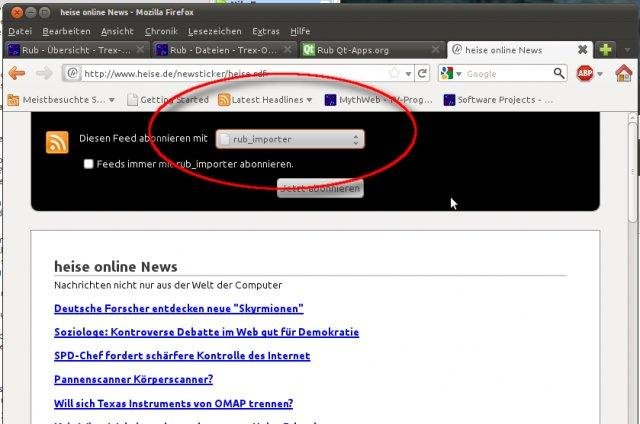Expand the Latest Headlines bookmark feed
This screenshot has width=640, height=424.
265,100
